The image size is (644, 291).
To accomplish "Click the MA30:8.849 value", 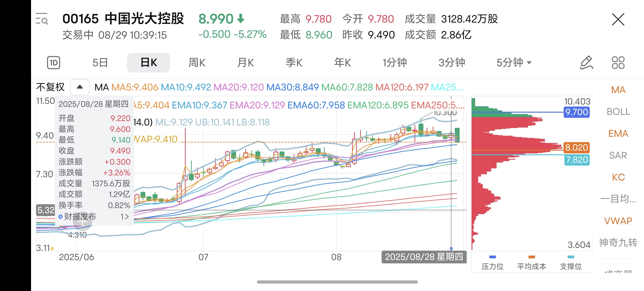I will tap(293, 87).
